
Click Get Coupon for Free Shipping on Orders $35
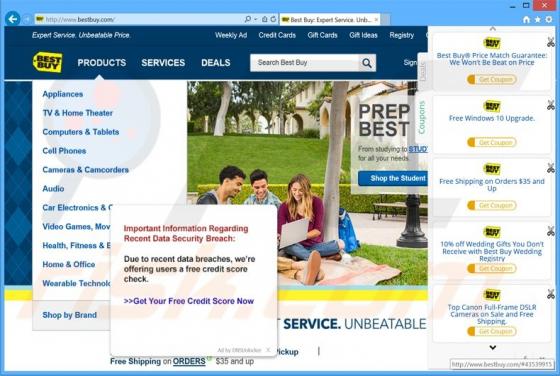pos(492,205)
